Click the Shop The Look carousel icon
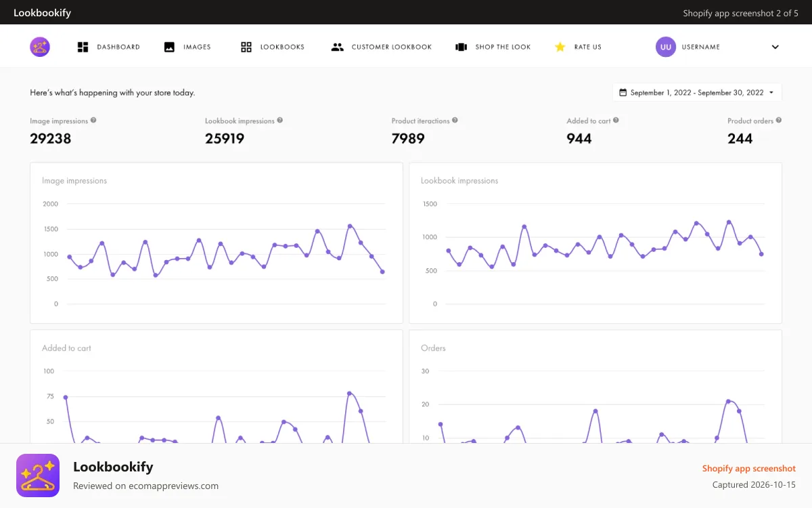The width and height of the screenshot is (812, 508). pyautogui.click(x=461, y=47)
